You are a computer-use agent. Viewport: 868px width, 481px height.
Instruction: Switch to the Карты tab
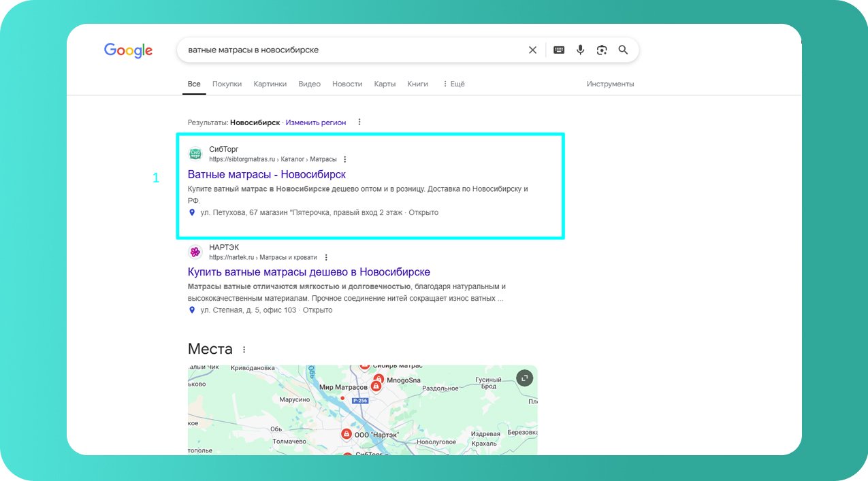[x=385, y=84]
